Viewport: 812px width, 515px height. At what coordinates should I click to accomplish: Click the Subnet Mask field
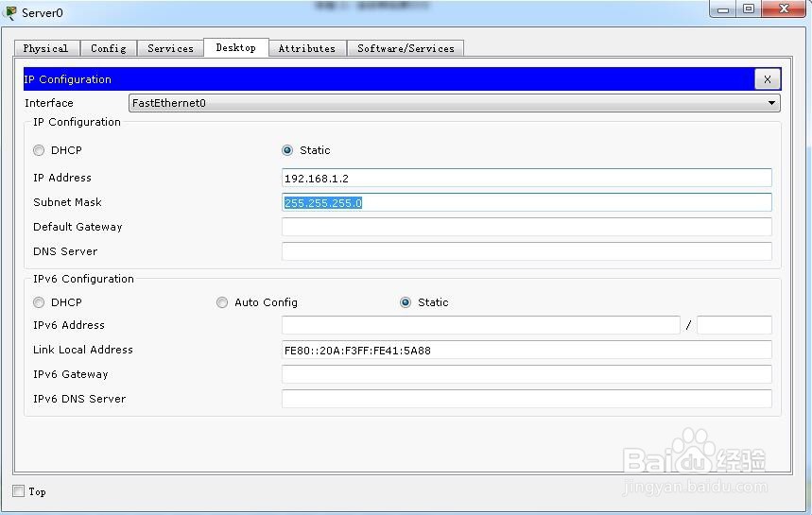pyautogui.click(x=527, y=202)
